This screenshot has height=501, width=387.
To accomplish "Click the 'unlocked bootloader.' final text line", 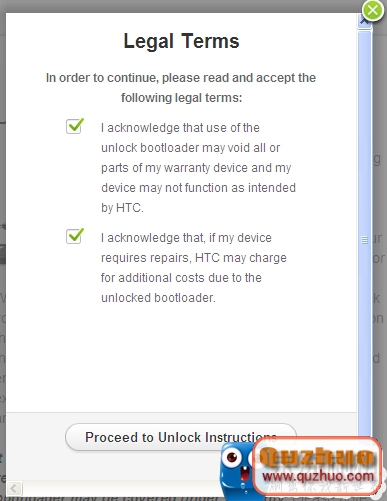I will point(158,298).
